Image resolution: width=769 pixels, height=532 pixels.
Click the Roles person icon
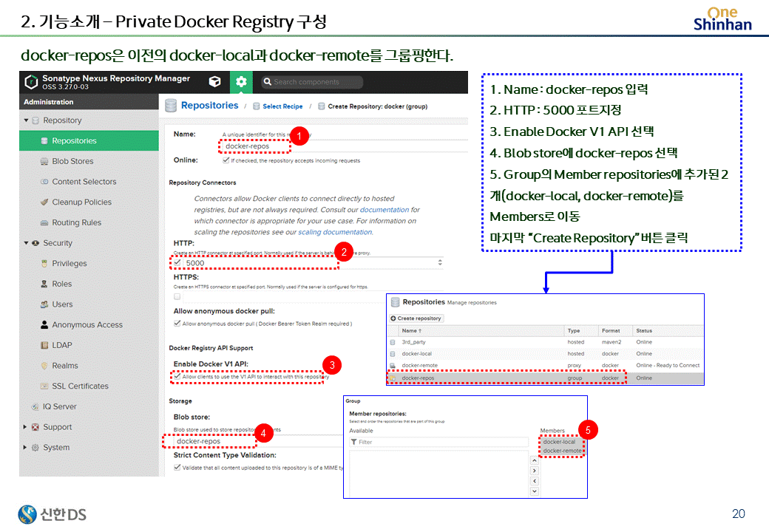click(x=44, y=284)
